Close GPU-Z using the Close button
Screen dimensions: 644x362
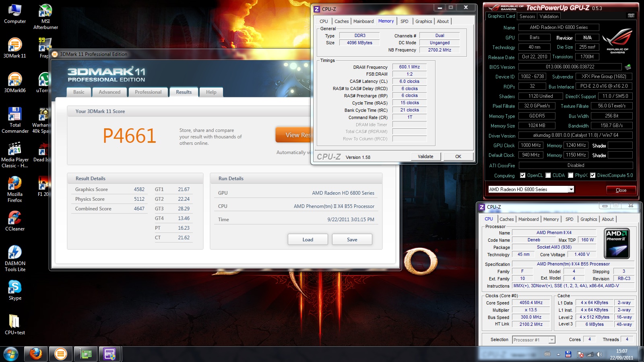click(621, 190)
